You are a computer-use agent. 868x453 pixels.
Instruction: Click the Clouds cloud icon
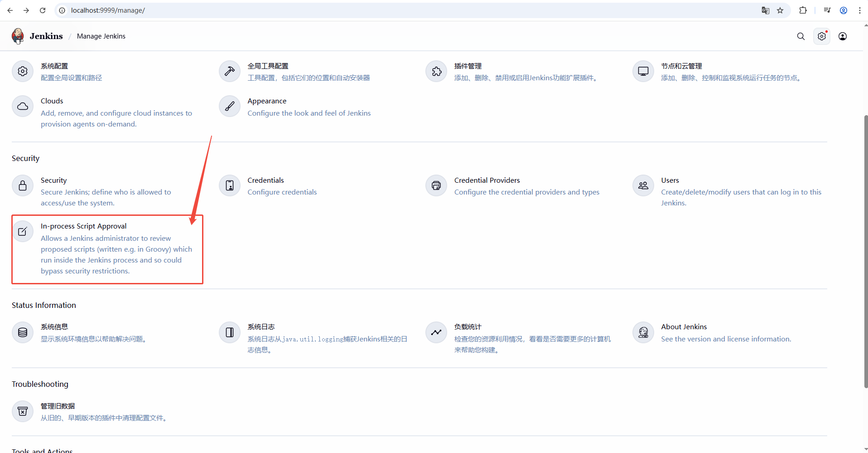tap(23, 106)
